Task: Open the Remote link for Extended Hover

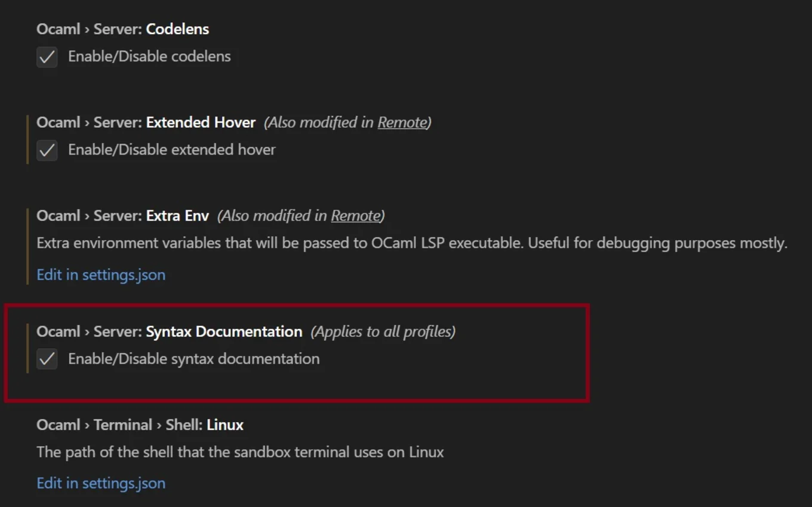Action: pyautogui.click(x=402, y=122)
